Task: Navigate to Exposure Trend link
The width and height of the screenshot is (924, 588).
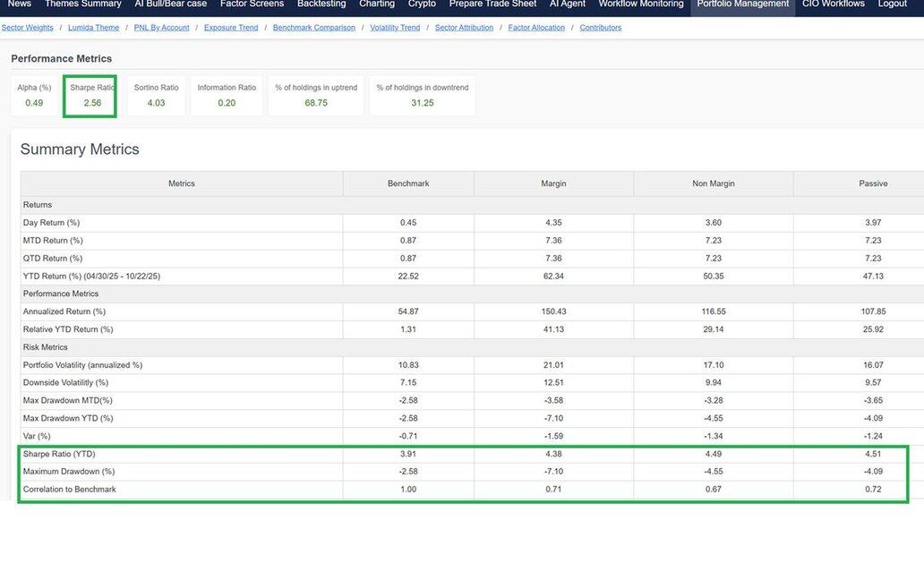Action: coord(231,28)
